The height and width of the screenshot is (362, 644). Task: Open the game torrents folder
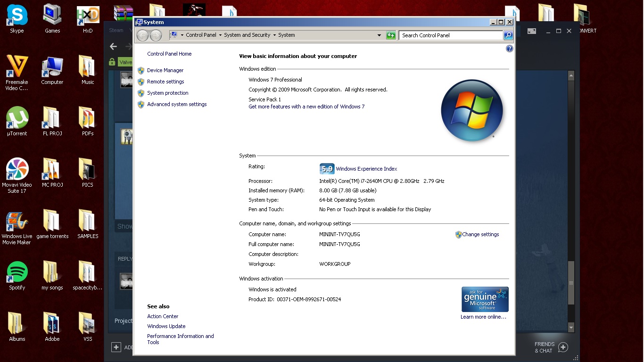click(x=52, y=224)
